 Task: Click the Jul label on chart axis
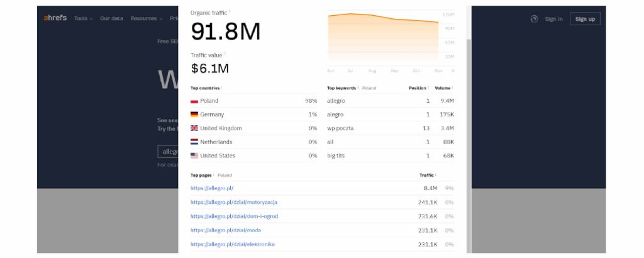coord(350,70)
